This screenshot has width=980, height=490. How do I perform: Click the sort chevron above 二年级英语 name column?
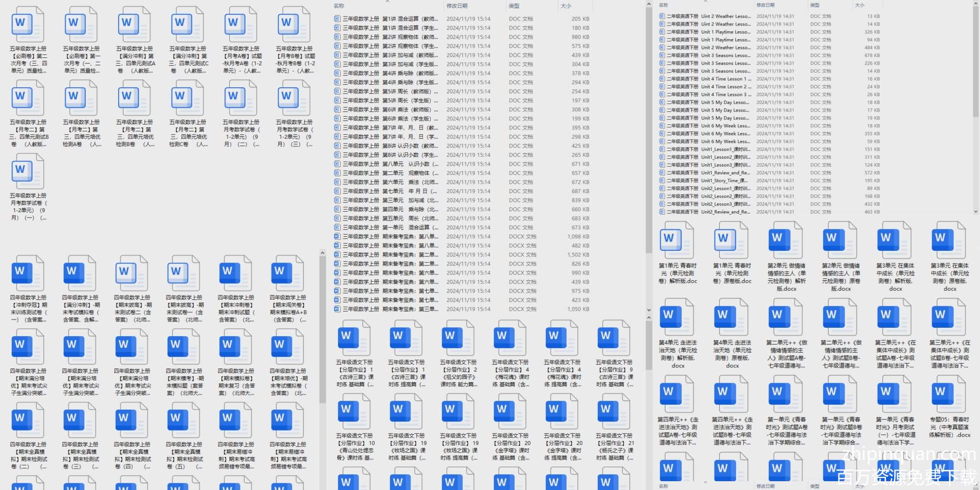(x=705, y=1)
